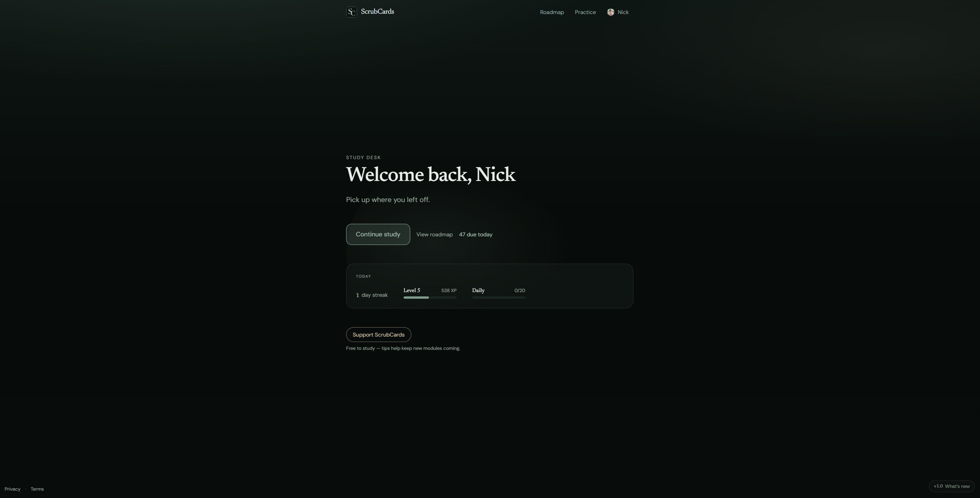Click the Continue study button

tap(378, 234)
